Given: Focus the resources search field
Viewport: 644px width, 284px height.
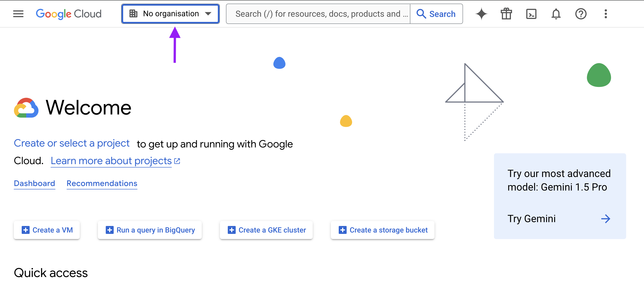Looking at the screenshot, I should point(318,14).
